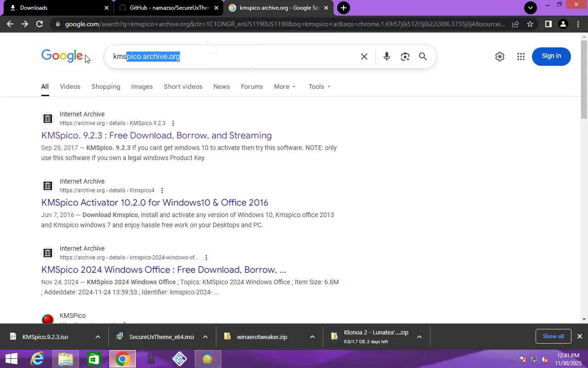Switch to Short videos results

183,86
